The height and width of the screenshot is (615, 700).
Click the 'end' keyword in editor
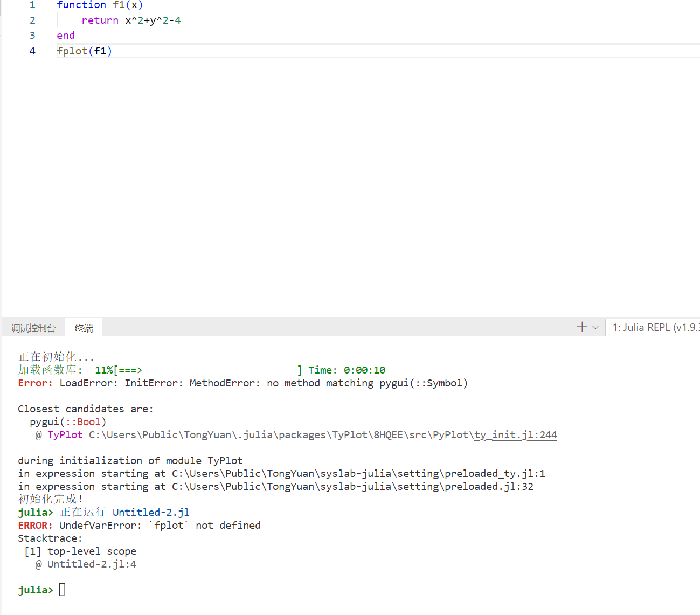pos(66,36)
